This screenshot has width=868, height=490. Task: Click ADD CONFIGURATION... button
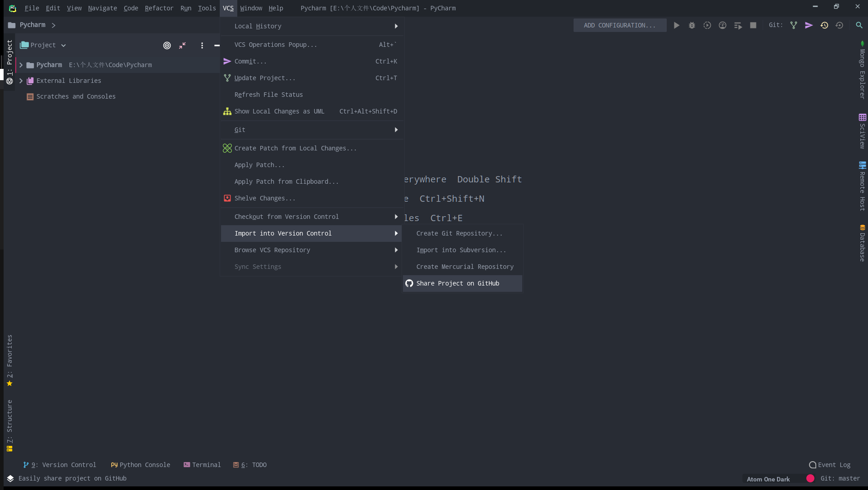pyautogui.click(x=619, y=25)
